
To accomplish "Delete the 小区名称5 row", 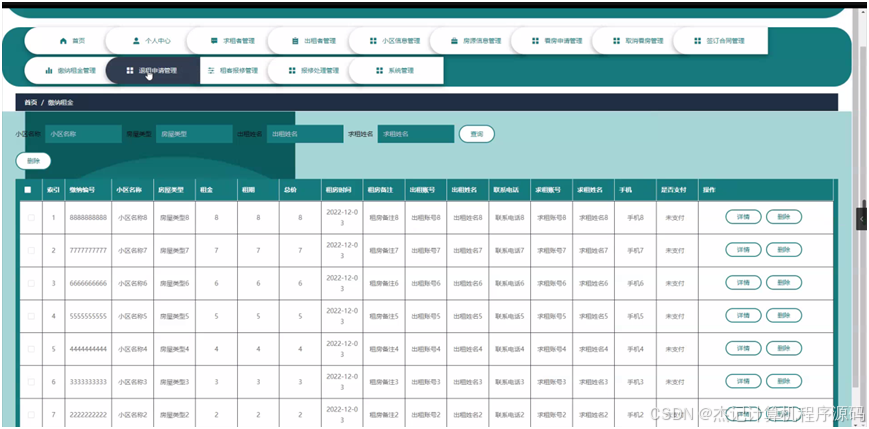I will tap(784, 315).
